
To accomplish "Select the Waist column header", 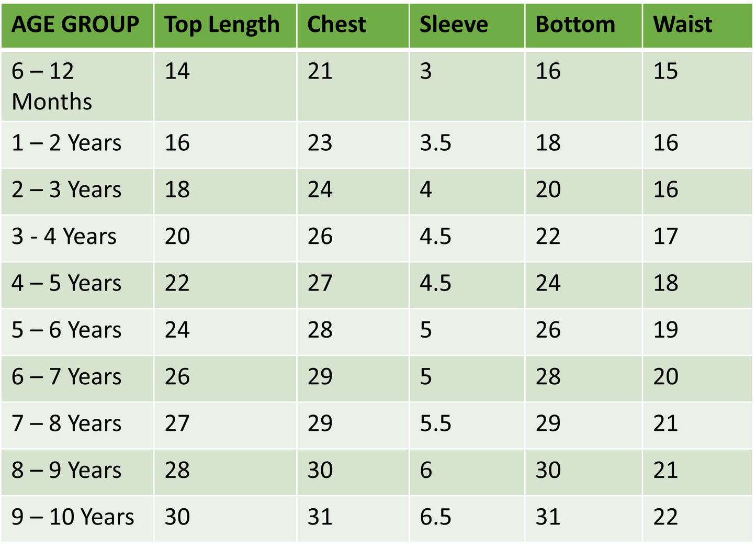I will click(682, 25).
